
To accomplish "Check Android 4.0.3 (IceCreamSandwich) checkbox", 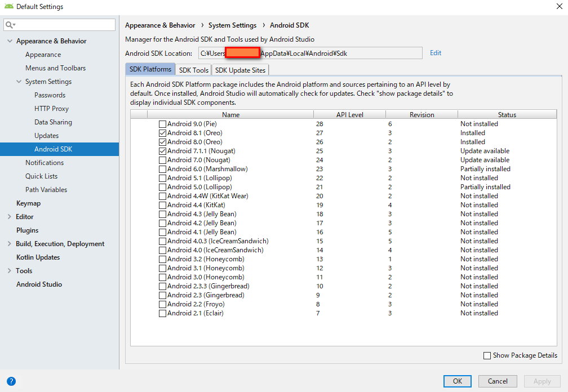I will [x=162, y=242].
